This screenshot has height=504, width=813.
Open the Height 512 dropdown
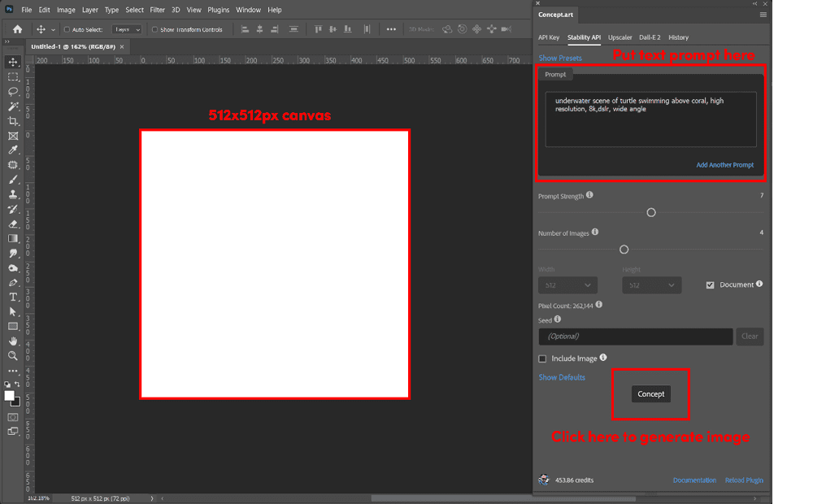(x=652, y=285)
